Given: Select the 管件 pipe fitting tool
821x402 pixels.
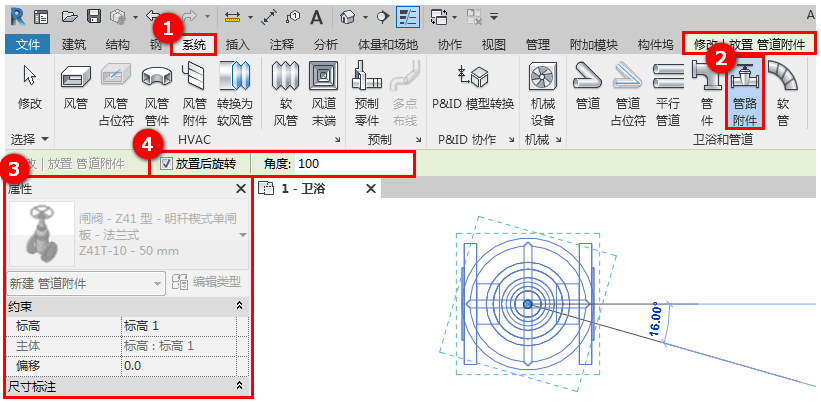Looking at the screenshot, I should point(706,94).
